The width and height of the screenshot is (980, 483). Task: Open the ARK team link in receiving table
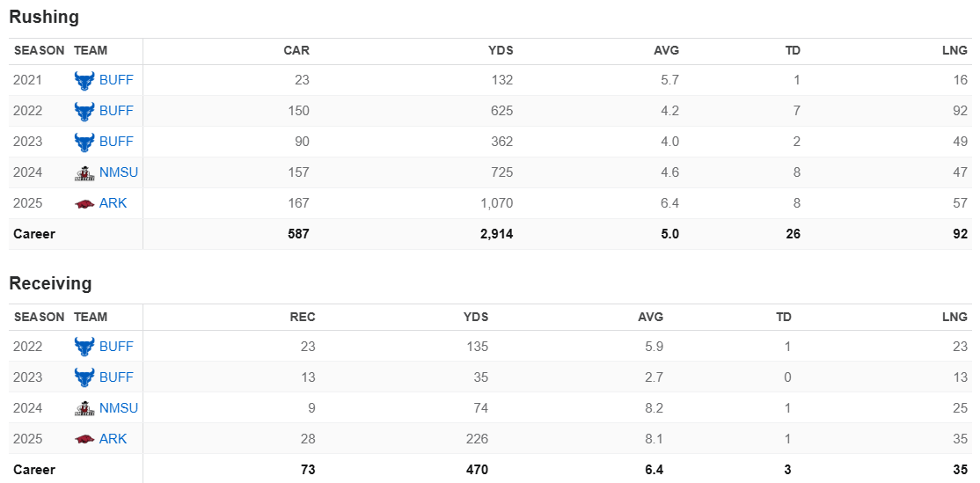point(113,439)
